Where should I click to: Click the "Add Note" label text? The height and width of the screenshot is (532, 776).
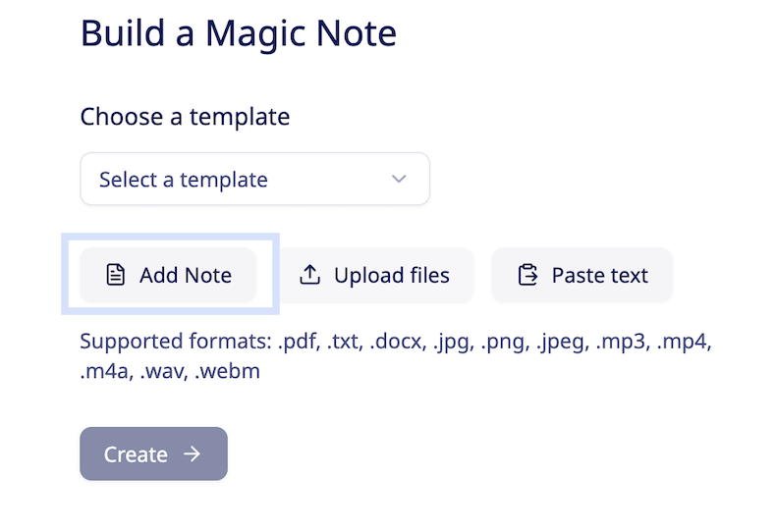pos(186,275)
